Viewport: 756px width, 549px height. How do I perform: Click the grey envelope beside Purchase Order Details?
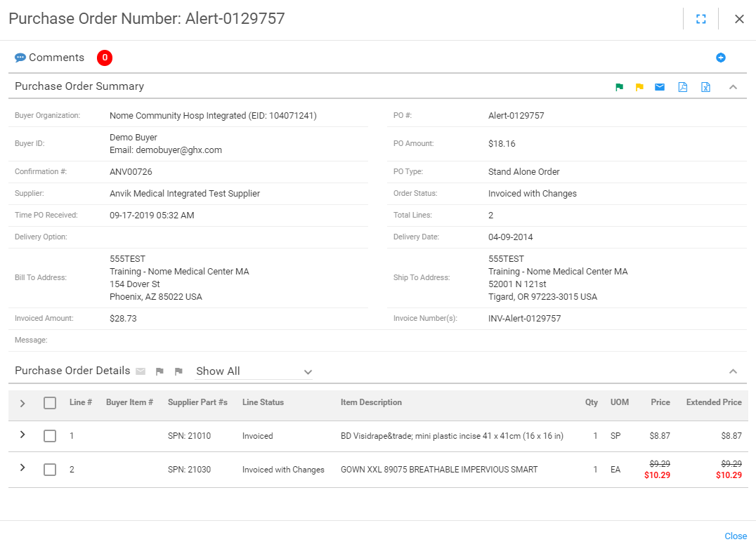[141, 371]
